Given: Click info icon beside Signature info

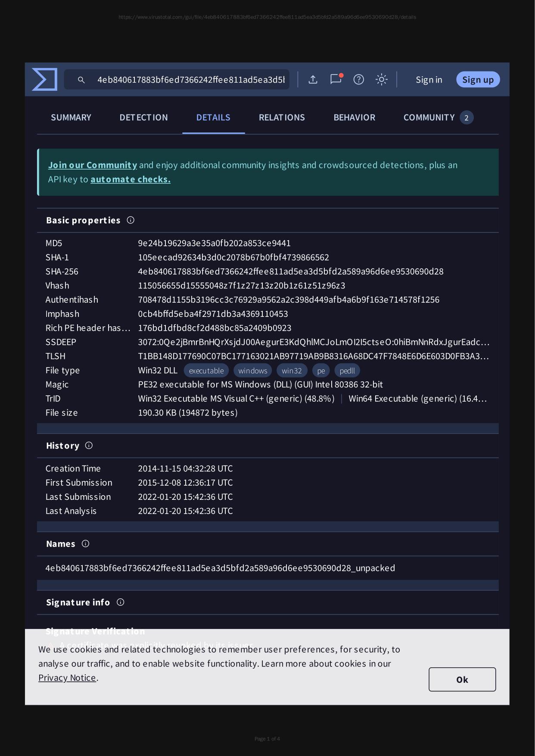Looking at the screenshot, I should 121,602.
